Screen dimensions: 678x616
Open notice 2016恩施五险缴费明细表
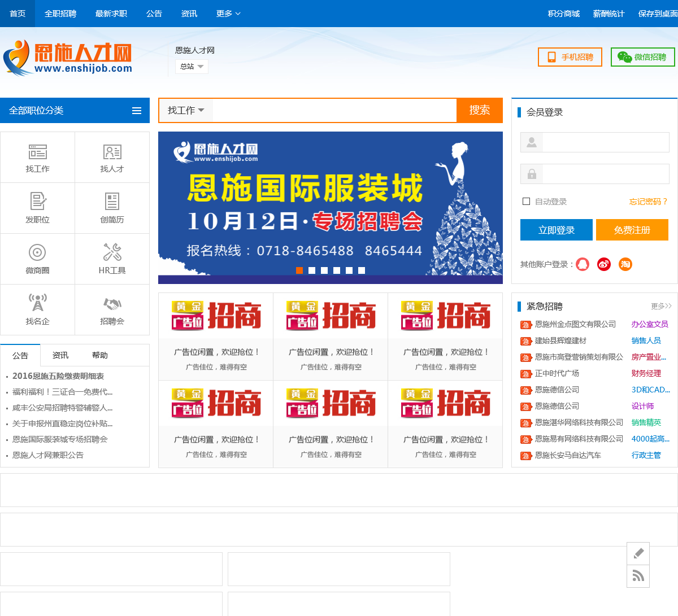pos(58,376)
